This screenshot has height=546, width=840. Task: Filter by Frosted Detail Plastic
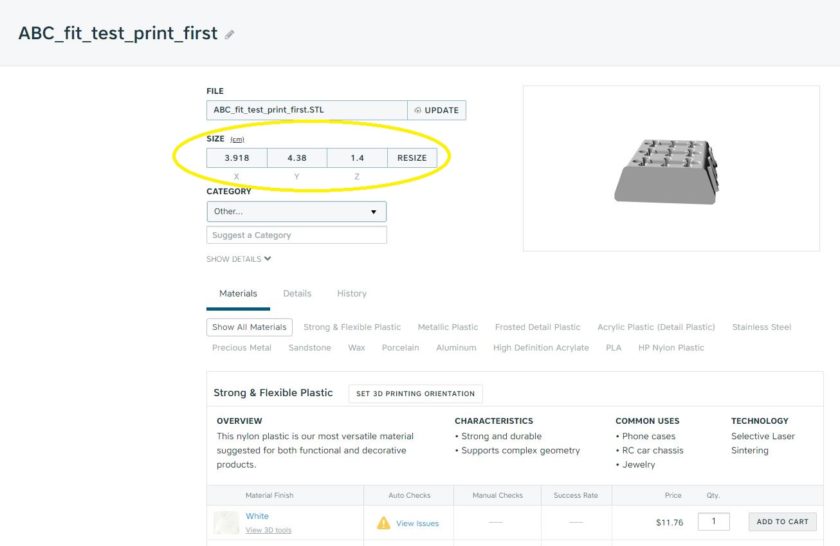[x=537, y=327]
